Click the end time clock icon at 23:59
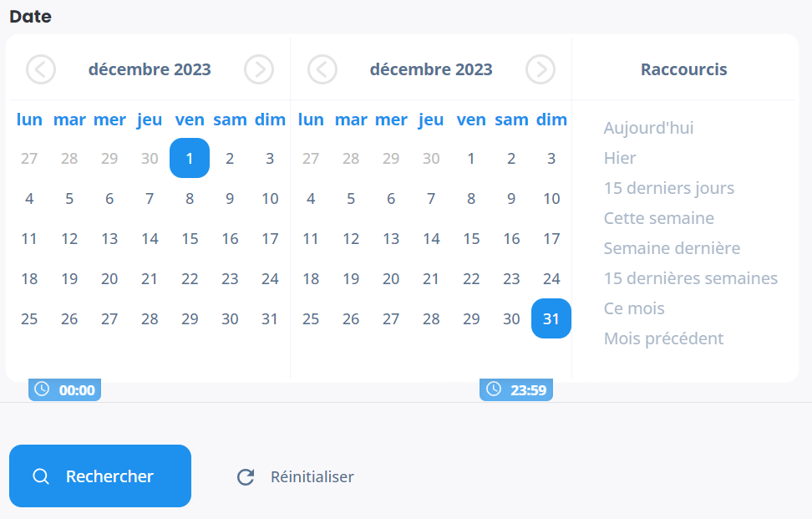This screenshot has height=519, width=812. [494, 389]
